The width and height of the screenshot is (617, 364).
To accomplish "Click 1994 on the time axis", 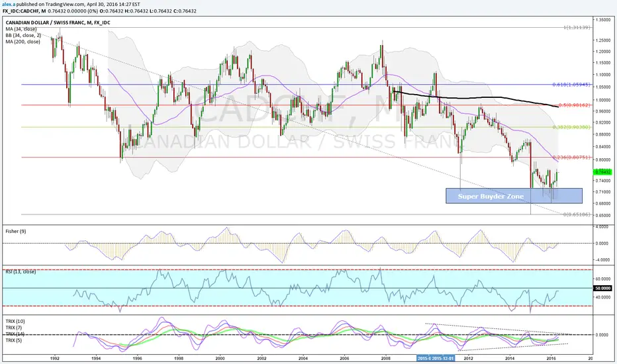I will click(96, 358).
